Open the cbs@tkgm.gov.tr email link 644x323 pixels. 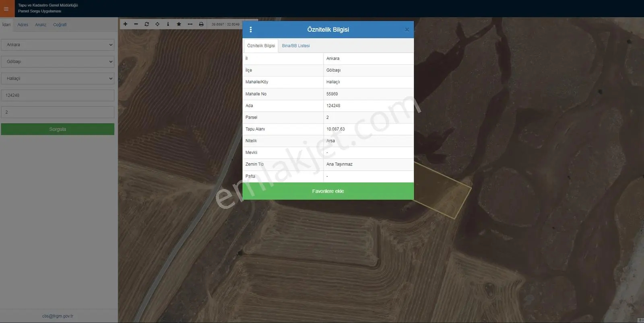coord(58,316)
